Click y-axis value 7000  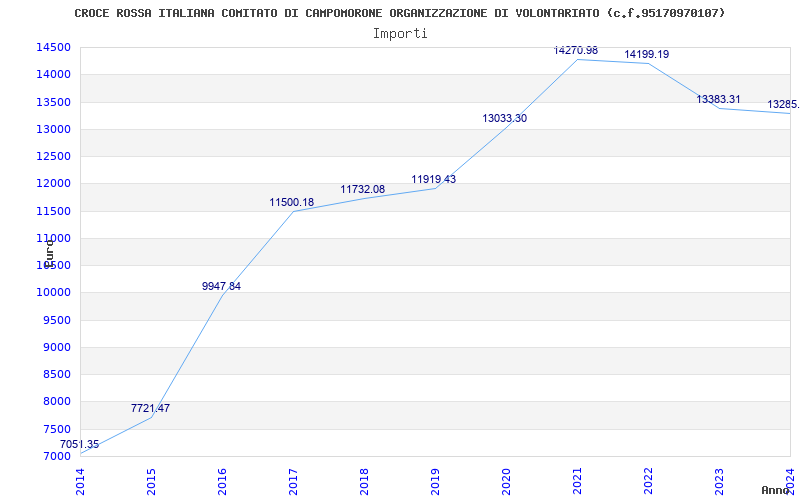pos(56,456)
